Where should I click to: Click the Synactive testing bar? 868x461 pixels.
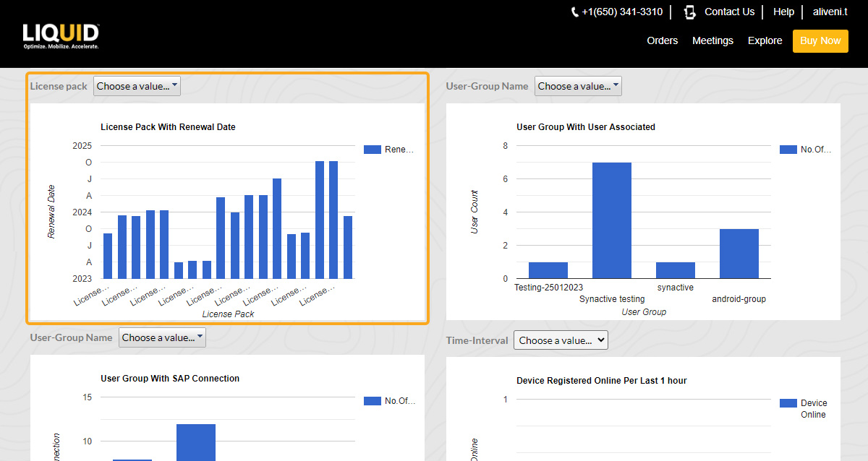coord(612,220)
